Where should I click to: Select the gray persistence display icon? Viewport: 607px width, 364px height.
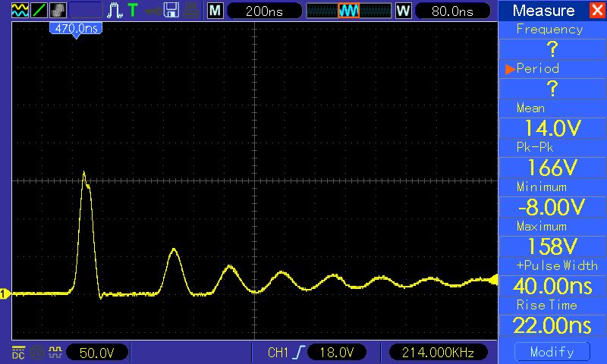coord(58,10)
